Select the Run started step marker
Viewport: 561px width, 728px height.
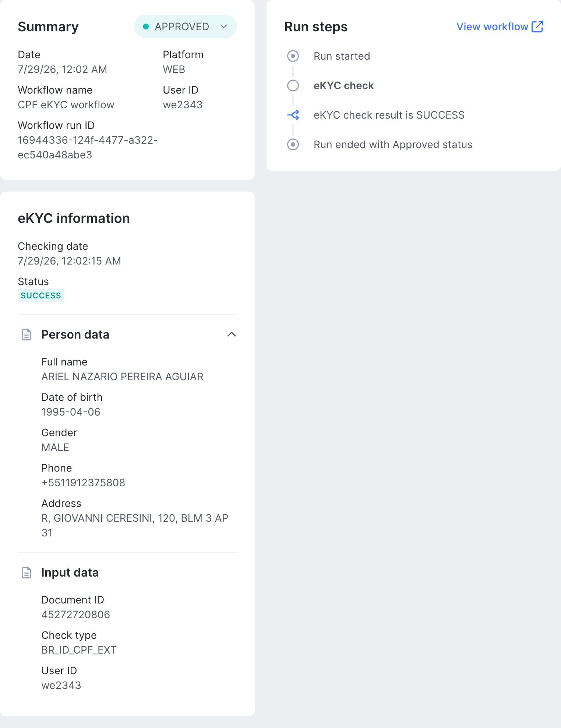[x=293, y=56]
